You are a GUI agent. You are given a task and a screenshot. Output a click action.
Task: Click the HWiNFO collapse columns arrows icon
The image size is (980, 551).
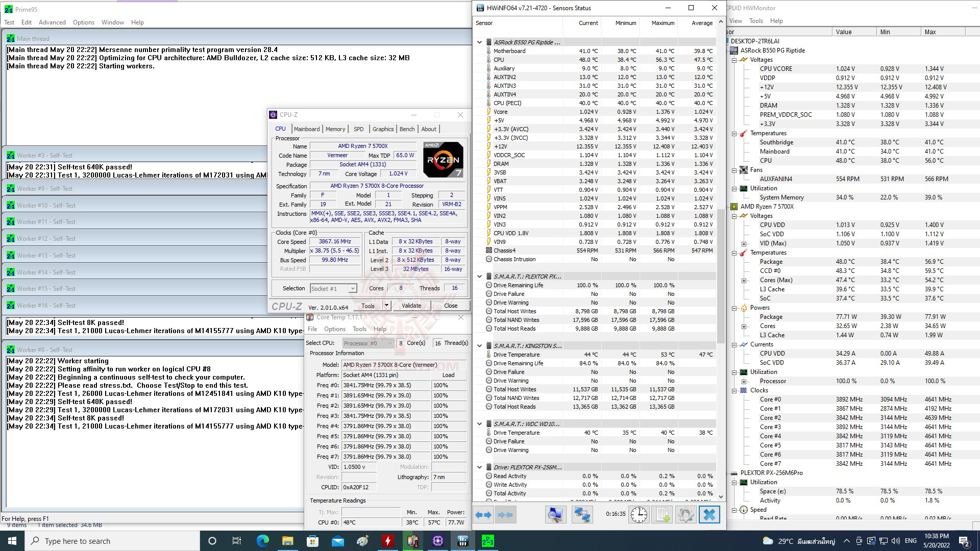[505, 515]
